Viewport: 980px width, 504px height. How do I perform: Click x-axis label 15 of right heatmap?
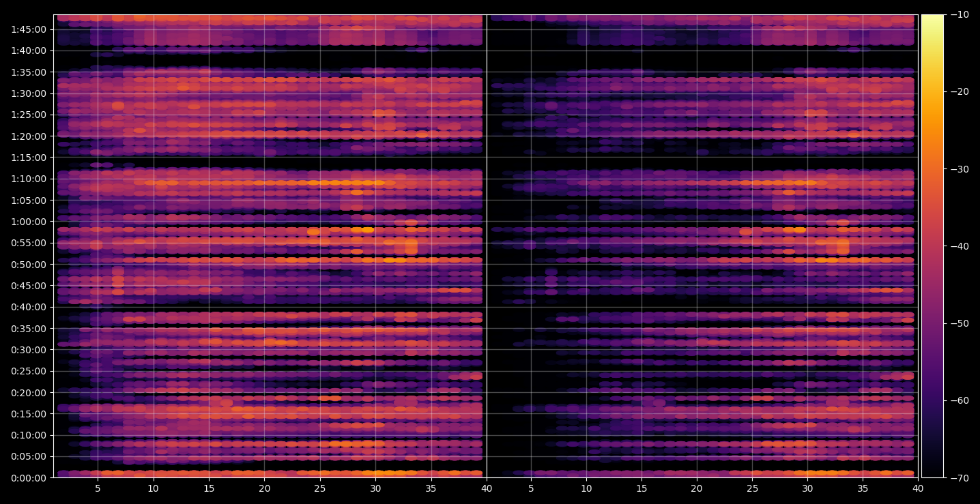click(641, 488)
